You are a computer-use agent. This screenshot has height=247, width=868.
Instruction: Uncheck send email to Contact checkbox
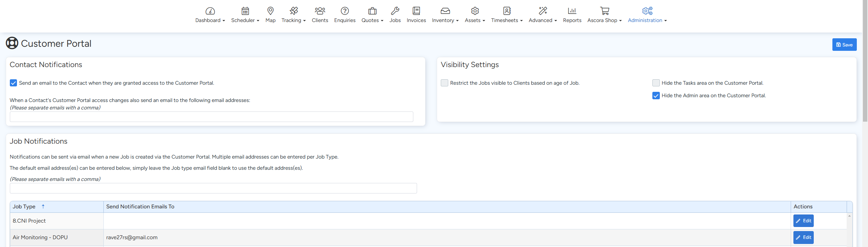click(x=13, y=83)
